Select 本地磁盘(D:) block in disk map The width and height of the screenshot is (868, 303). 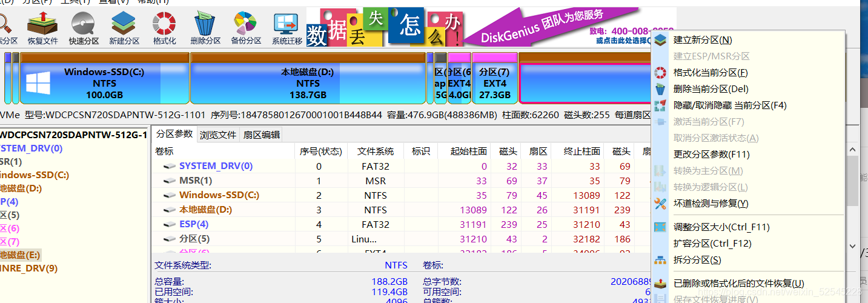308,79
